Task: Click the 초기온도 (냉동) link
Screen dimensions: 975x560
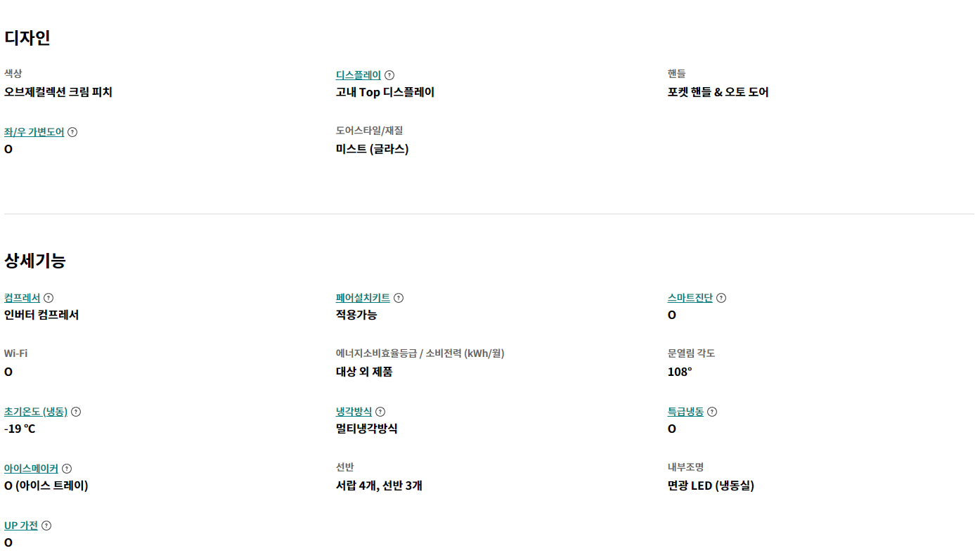Action: point(36,412)
